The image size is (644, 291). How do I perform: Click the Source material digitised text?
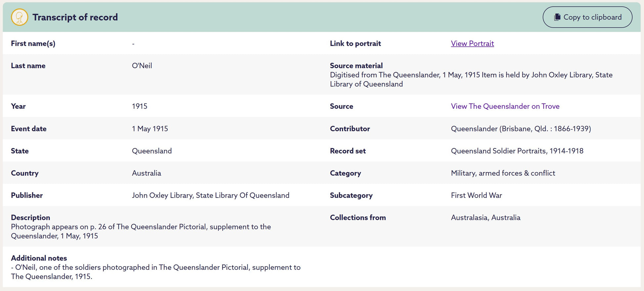coord(471,79)
